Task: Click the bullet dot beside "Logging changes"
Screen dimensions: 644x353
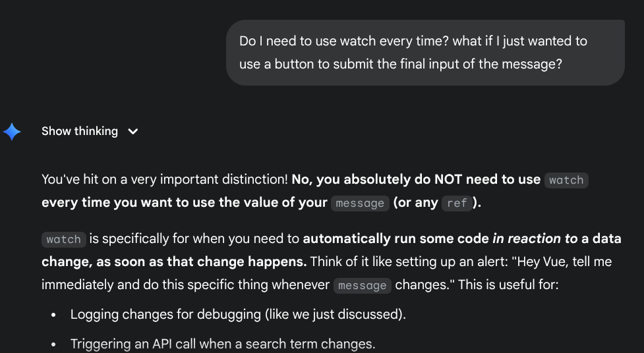Action: (x=53, y=315)
